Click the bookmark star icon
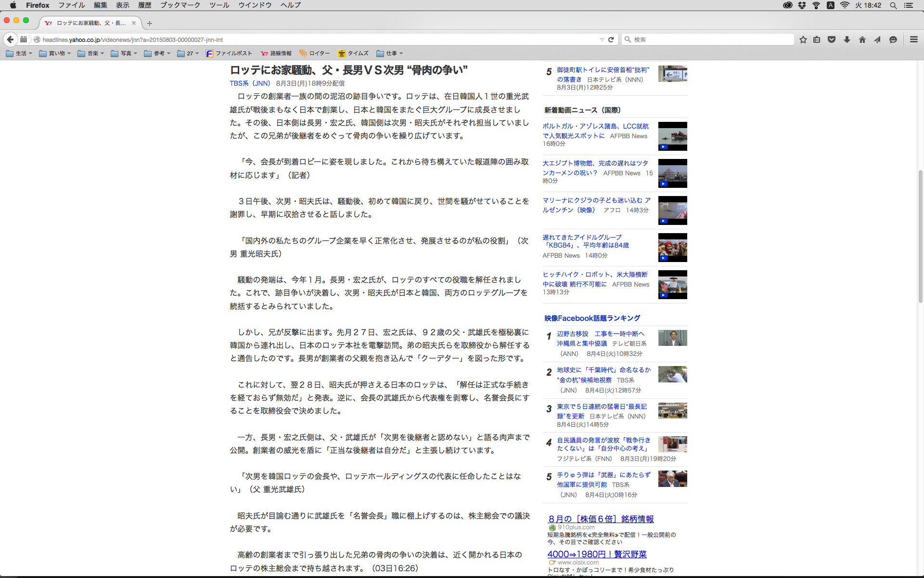This screenshot has width=924, height=578. tap(803, 39)
